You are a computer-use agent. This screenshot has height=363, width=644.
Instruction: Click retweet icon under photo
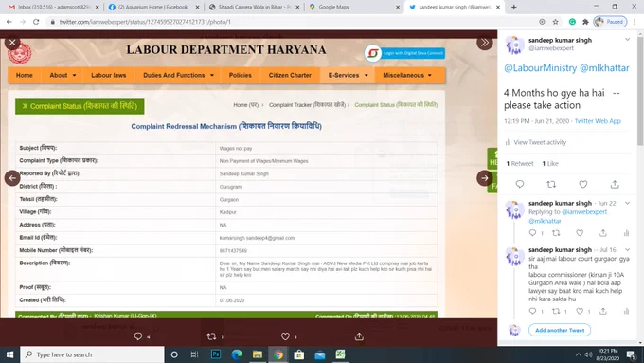[211, 336]
